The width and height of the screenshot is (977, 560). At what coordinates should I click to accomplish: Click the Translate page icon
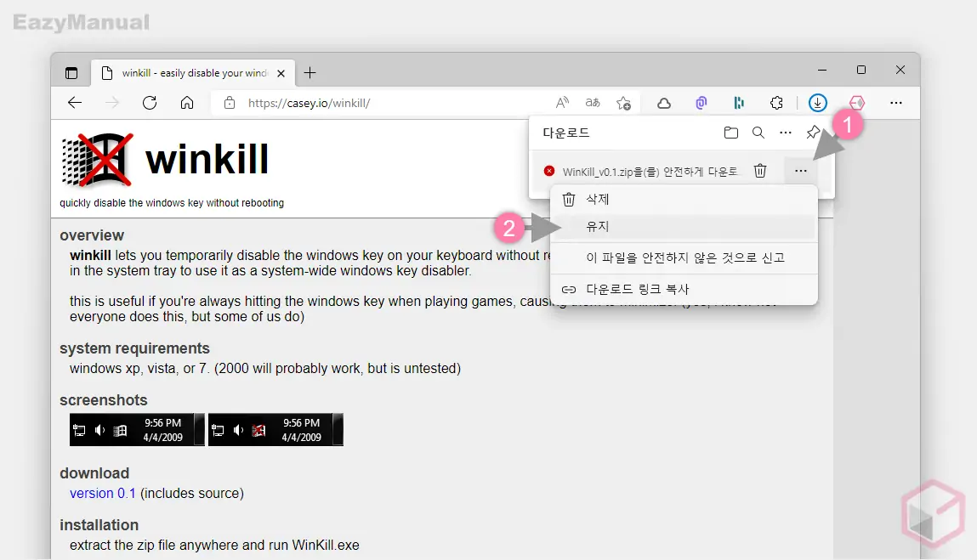(592, 103)
